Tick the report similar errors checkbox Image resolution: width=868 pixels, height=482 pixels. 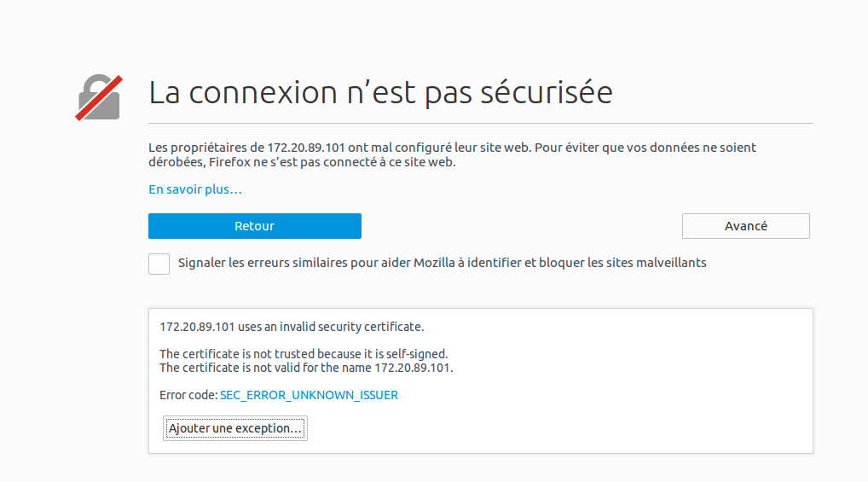(x=159, y=264)
